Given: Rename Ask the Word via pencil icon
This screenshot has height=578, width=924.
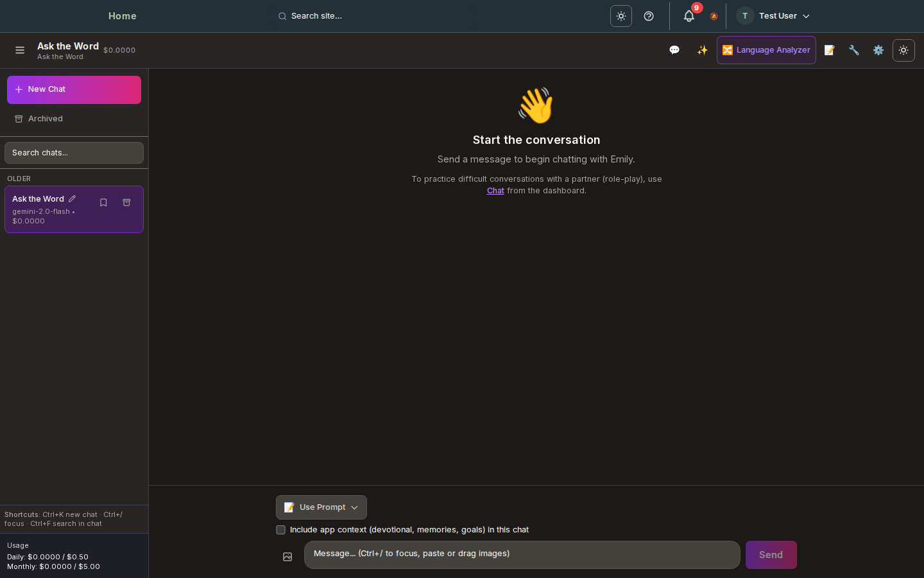Looking at the screenshot, I should click(72, 198).
